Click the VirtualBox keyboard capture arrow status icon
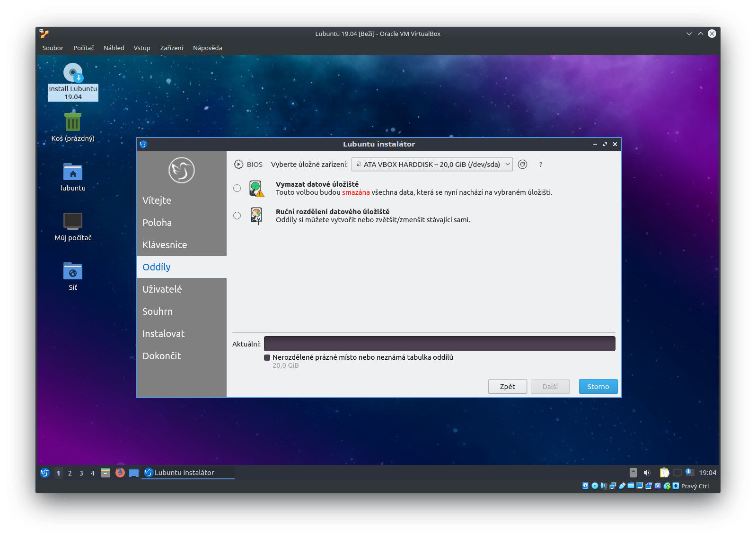This screenshot has width=756, height=537. point(676,485)
